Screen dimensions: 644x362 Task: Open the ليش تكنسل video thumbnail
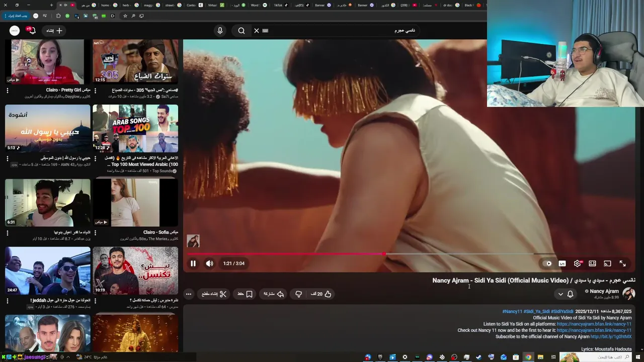[135, 270]
